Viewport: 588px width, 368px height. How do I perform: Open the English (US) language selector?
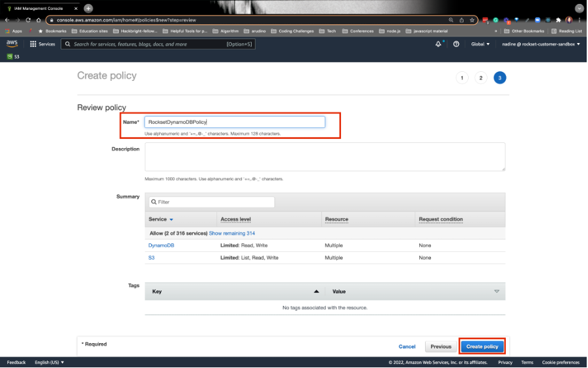pos(49,362)
